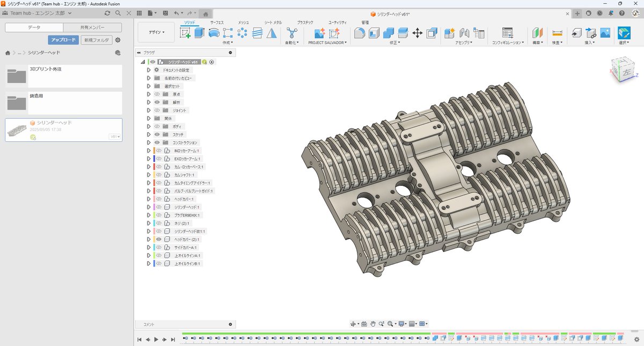
Task: Click the 新規フォルダ button
Action: click(x=97, y=40)
